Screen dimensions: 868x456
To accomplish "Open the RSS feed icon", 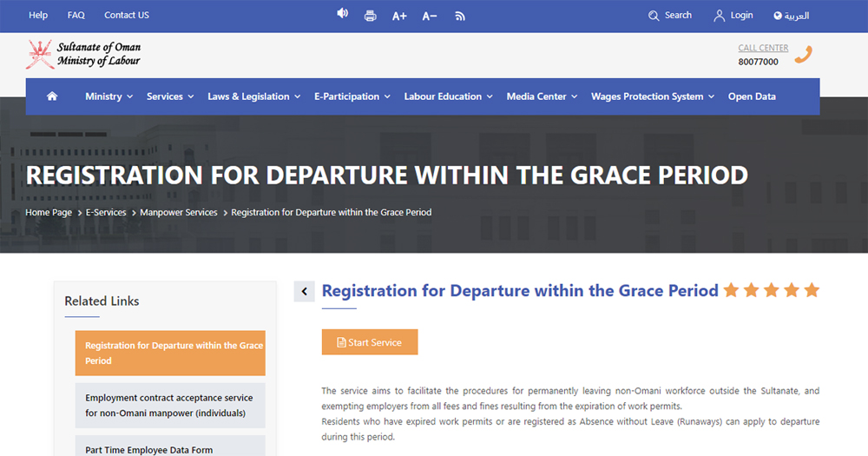I will [x=460, y=16].
